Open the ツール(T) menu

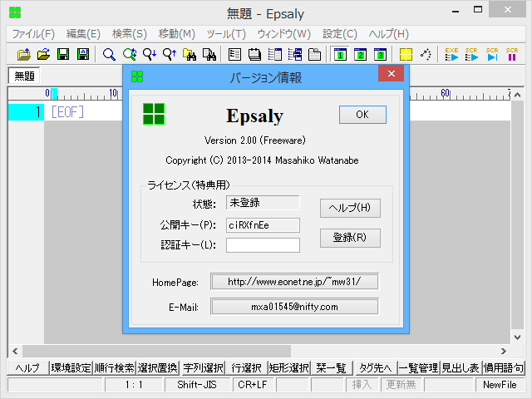point(226,34)
